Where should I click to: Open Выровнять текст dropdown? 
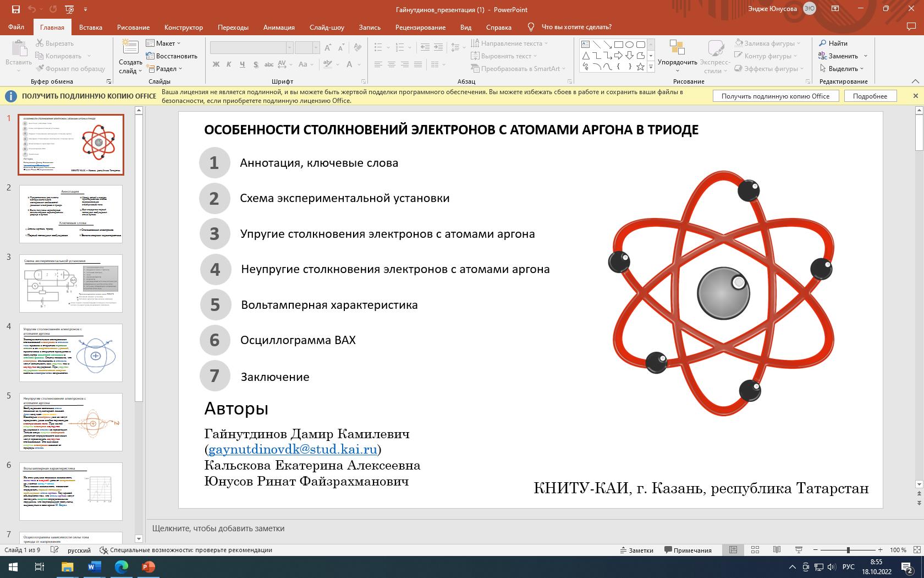(504, 56)
